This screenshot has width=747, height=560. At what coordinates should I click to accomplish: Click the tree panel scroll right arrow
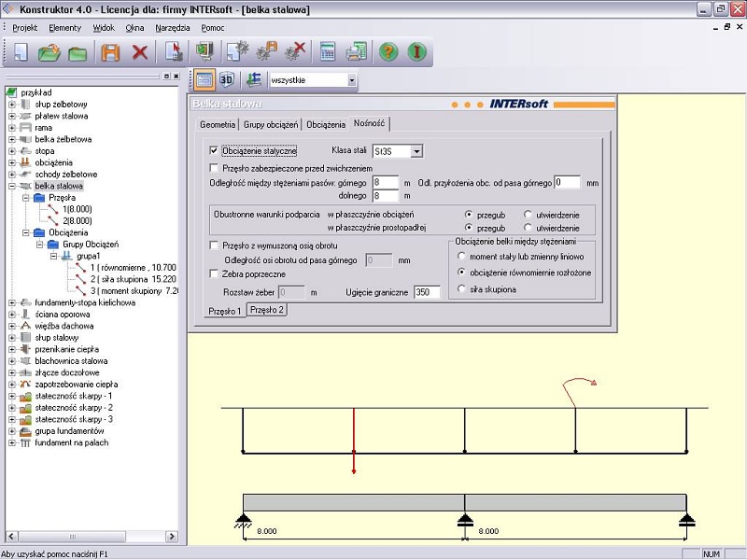[172, 536]
